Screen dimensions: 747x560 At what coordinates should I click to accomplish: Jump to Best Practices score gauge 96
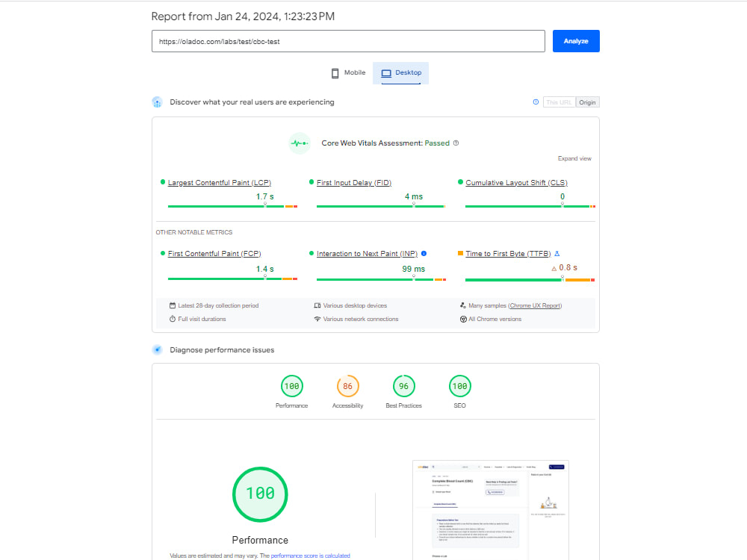click(403, 386)
